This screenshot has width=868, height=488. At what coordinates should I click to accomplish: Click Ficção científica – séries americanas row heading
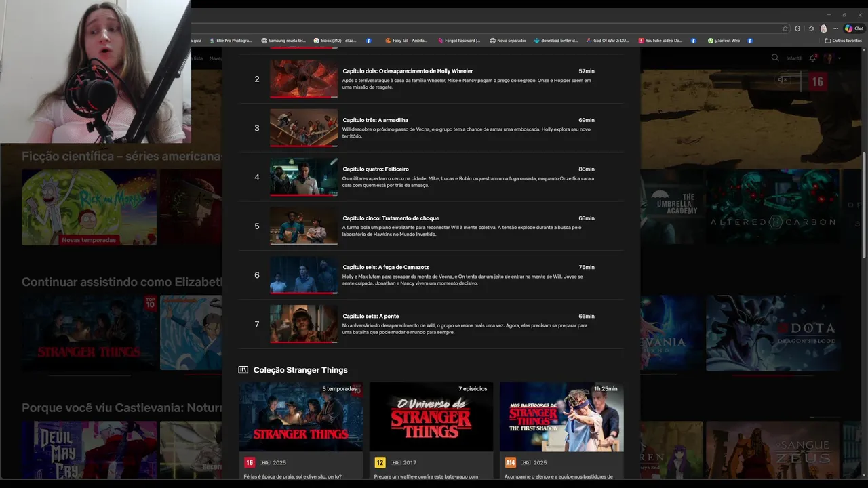122,157
